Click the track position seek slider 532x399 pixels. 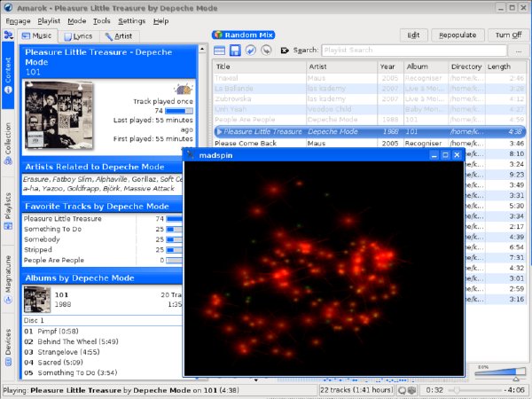(475, 390)
